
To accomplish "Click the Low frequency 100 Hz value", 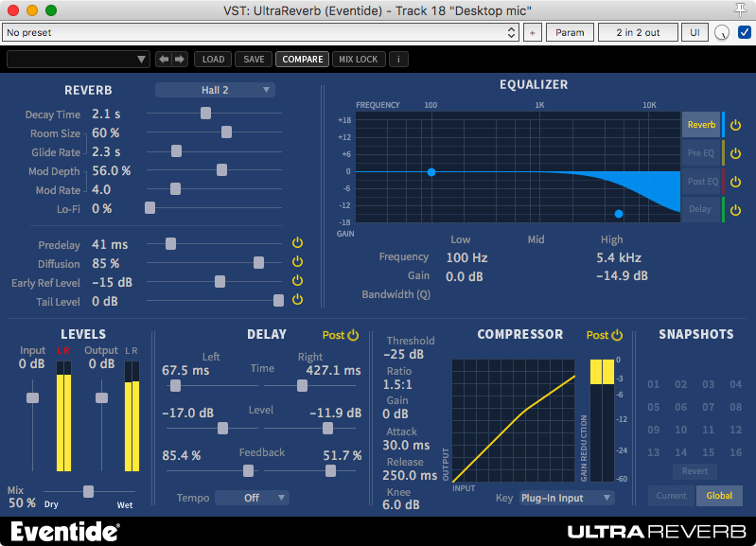I will (466, 257).
